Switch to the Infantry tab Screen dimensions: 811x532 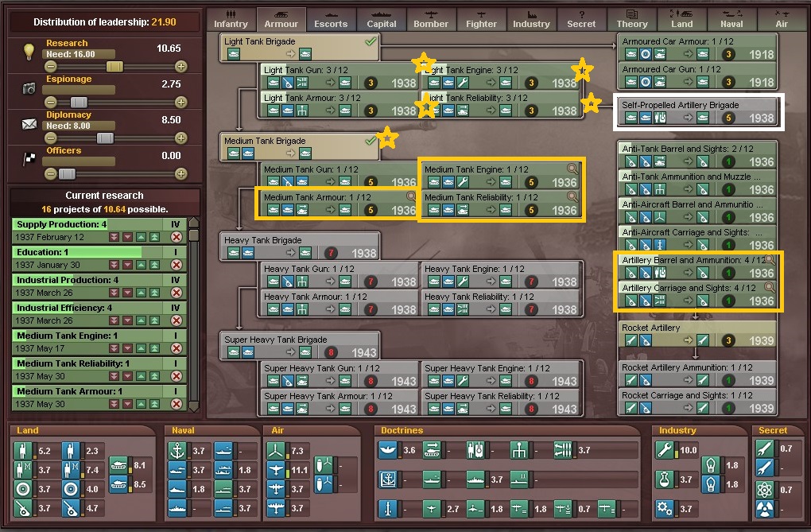[x=231, y=19]
